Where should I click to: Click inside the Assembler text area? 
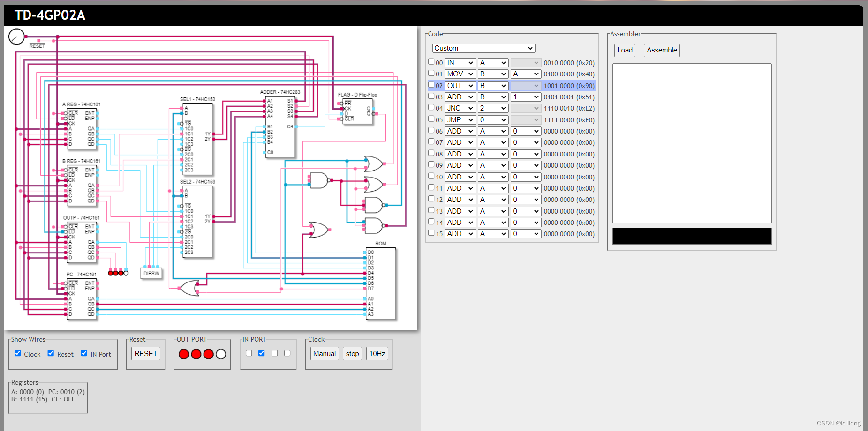tap(692, 143)
